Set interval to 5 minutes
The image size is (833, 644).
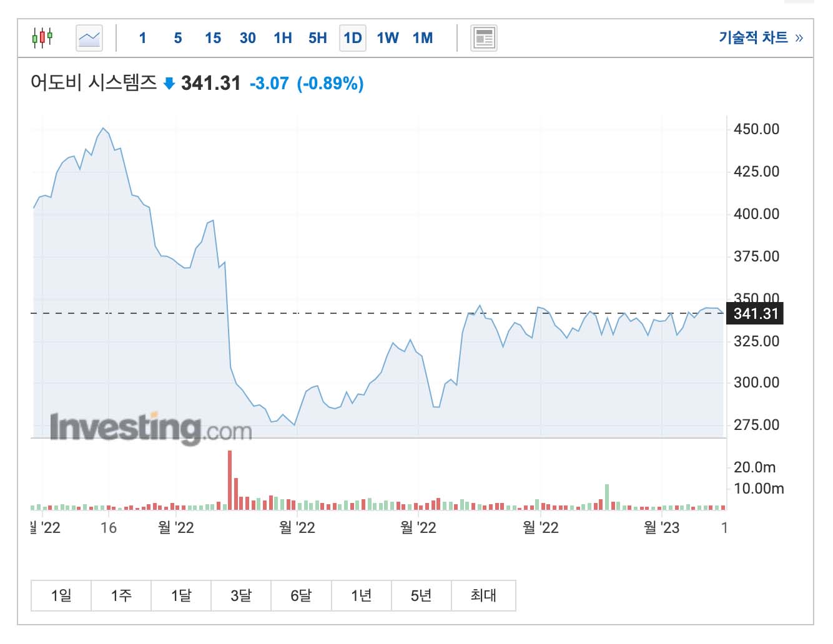[x=178, y=38]
